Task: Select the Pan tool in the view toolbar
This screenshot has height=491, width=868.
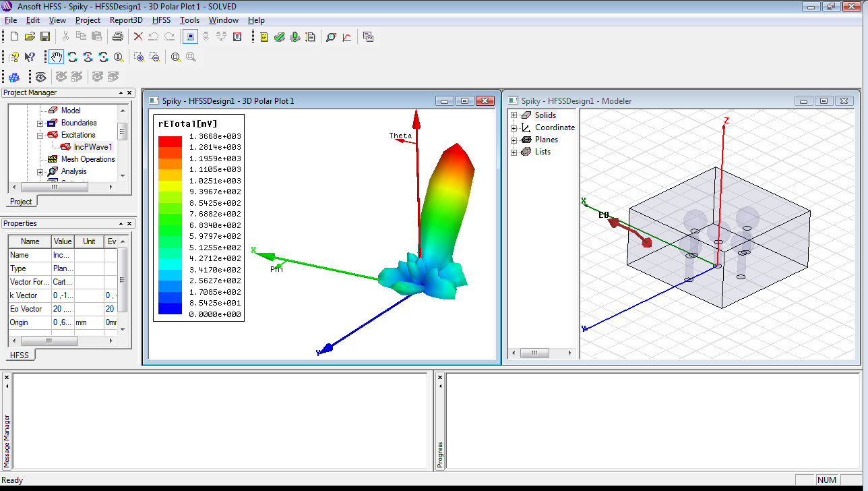Action: tap(56, 57)
